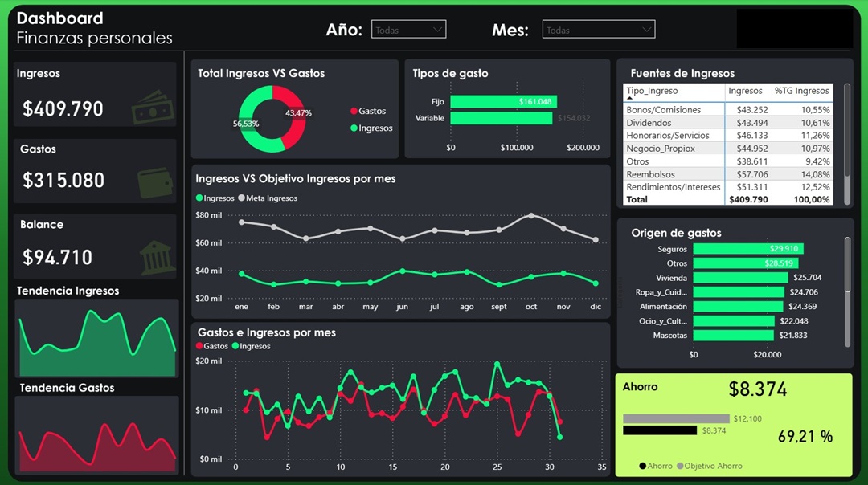868x485 pixels.
Task: Click red Gastos legend marker beside donut chart
Action: 354,112
